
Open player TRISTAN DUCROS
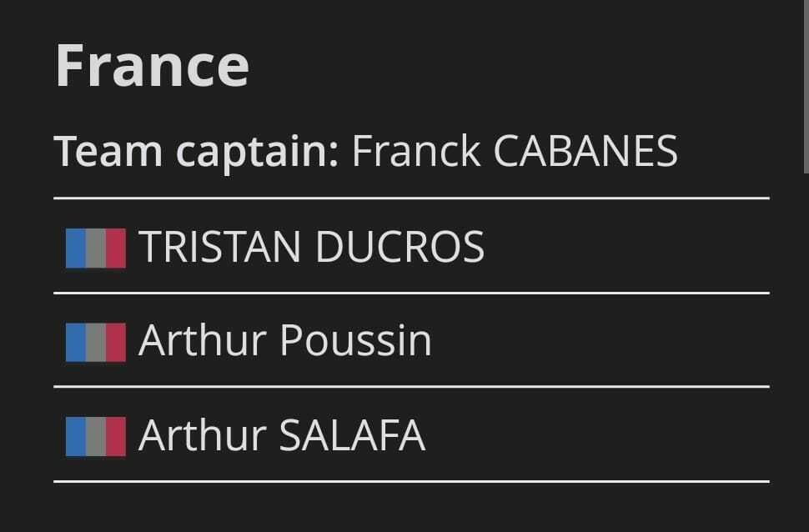[311, 248]
